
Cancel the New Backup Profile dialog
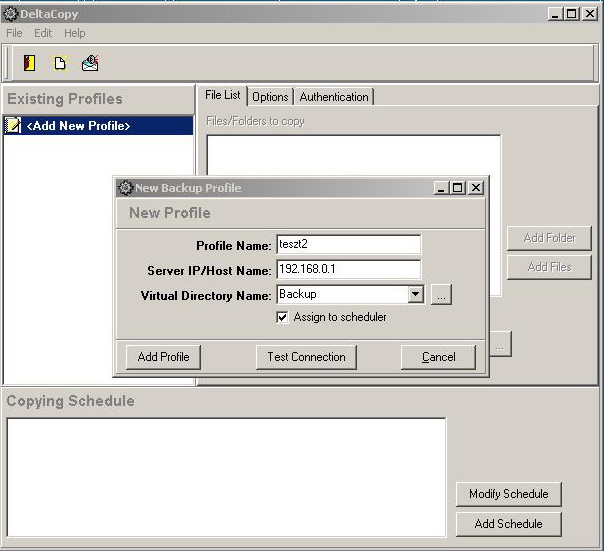438,357
